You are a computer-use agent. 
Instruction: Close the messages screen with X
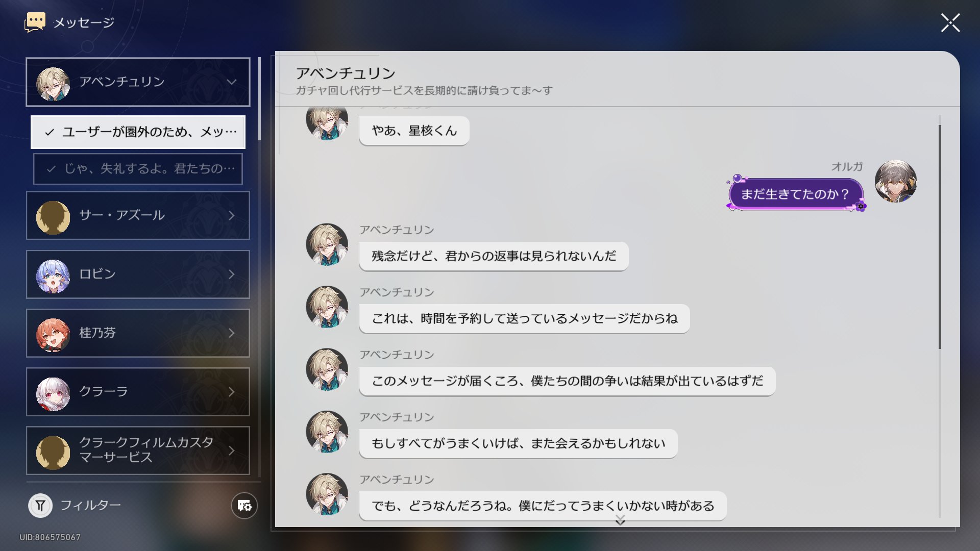[x=950, y=23]
